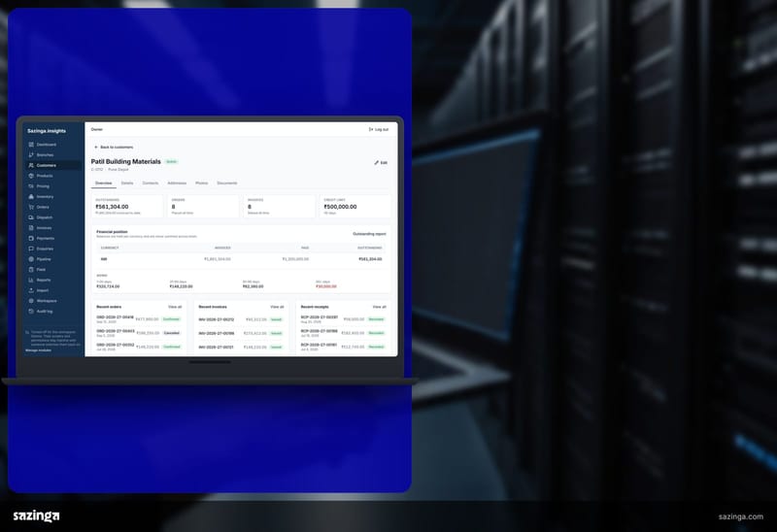This screenshot has width=777, height=532.
Task: Select the Documents tab
Action: click(x=227, y=183)
